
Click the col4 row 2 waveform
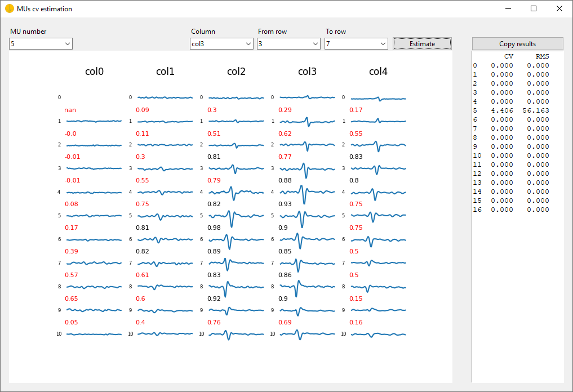click(378, 146)
